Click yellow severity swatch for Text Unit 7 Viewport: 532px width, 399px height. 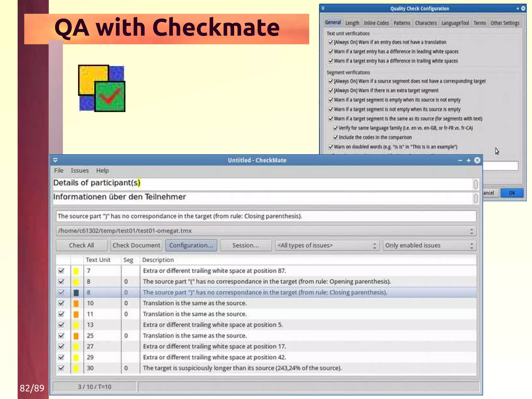tap(76, 271)
